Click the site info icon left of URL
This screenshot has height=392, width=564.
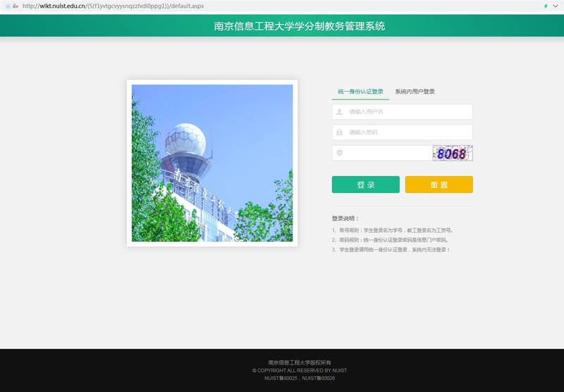tap(7, 6)
